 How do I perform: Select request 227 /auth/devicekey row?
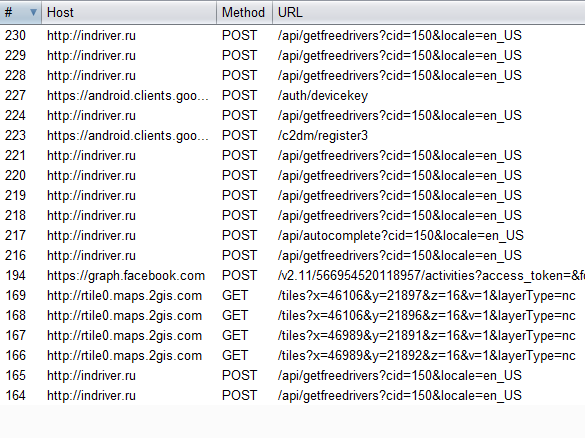292,96
